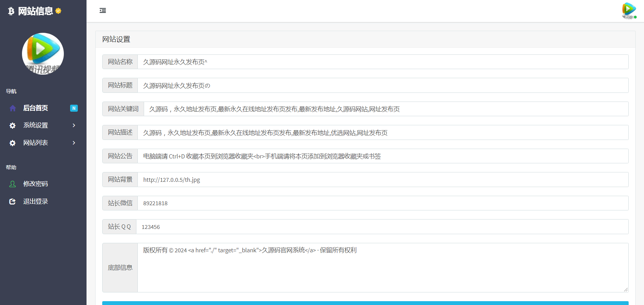Click the gear icon beside 网站列表
Image resolution: width=644 pixels, height=305 pixels.
tap(13, 143)
